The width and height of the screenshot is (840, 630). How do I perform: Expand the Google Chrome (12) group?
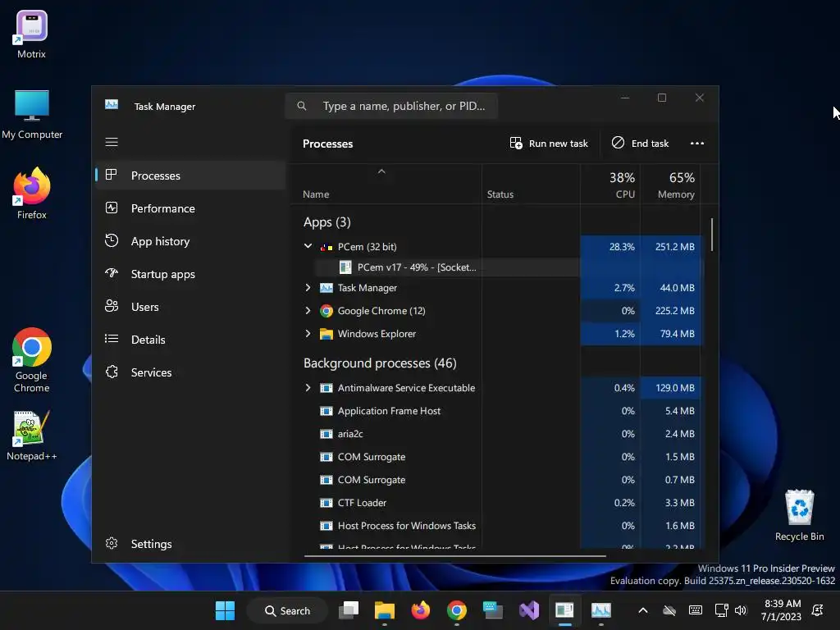click(308, 311)
